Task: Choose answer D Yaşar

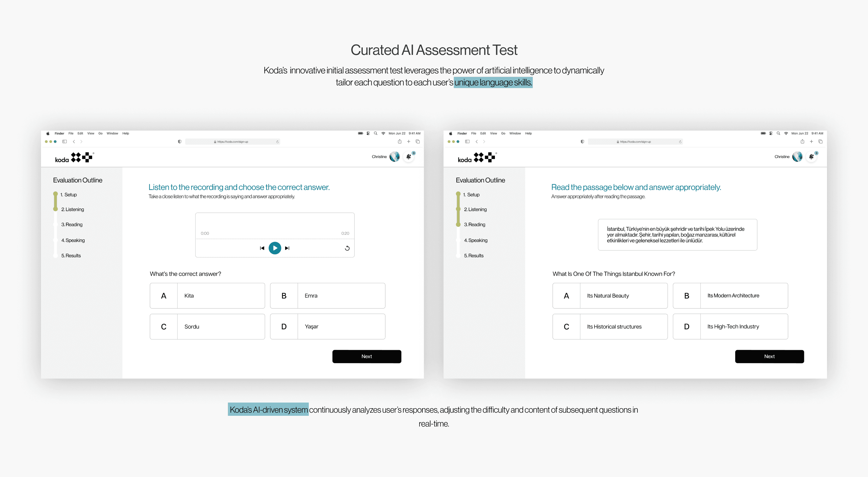Action: pyautogui.click(x=327, y=326)
